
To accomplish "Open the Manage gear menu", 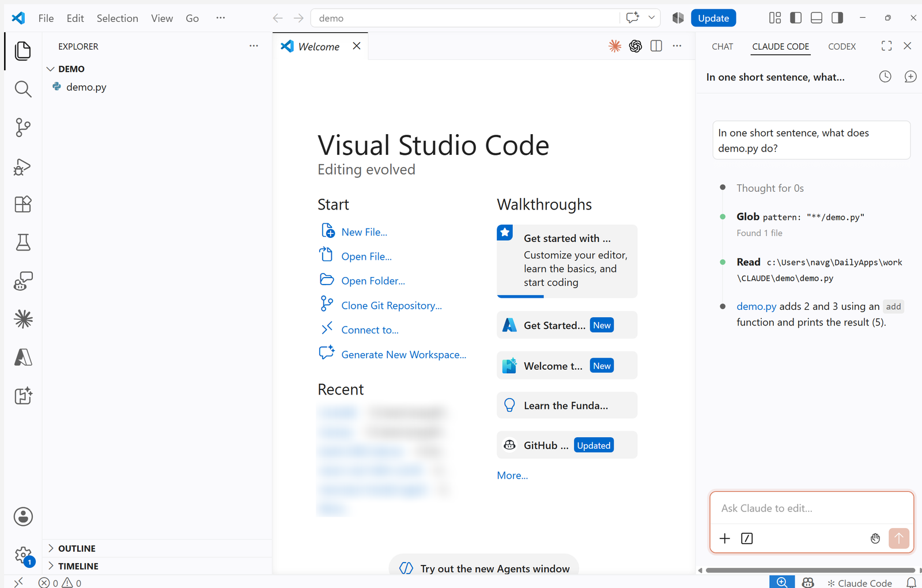I will click(x=23, y=556).
